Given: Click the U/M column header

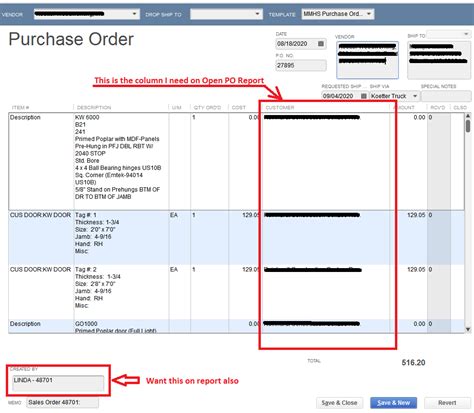Looking at the screenshot, I should click(176, 108).
